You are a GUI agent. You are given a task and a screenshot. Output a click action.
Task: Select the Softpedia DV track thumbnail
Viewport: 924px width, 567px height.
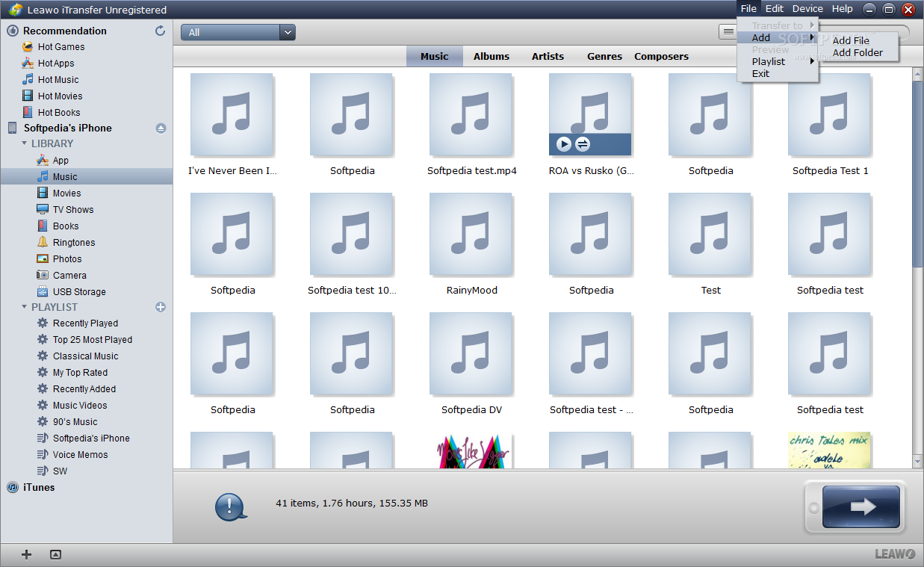pos(471,353)
